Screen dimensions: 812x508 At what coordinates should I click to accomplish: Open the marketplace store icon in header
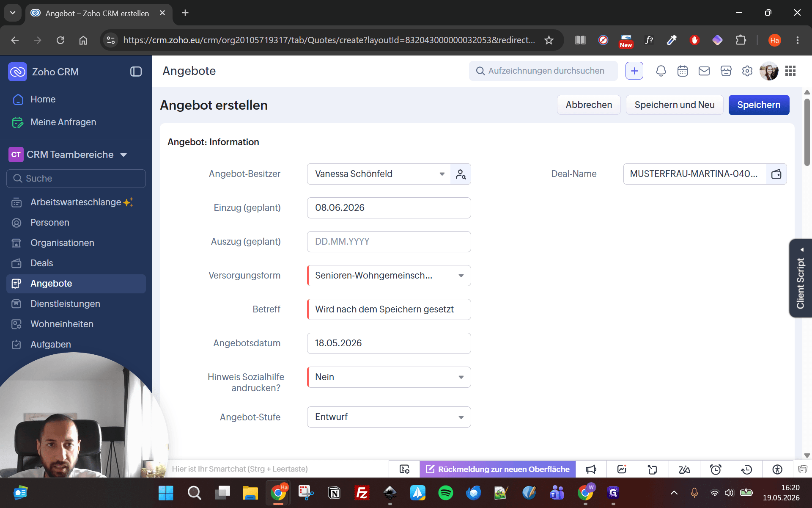(726, 71)
